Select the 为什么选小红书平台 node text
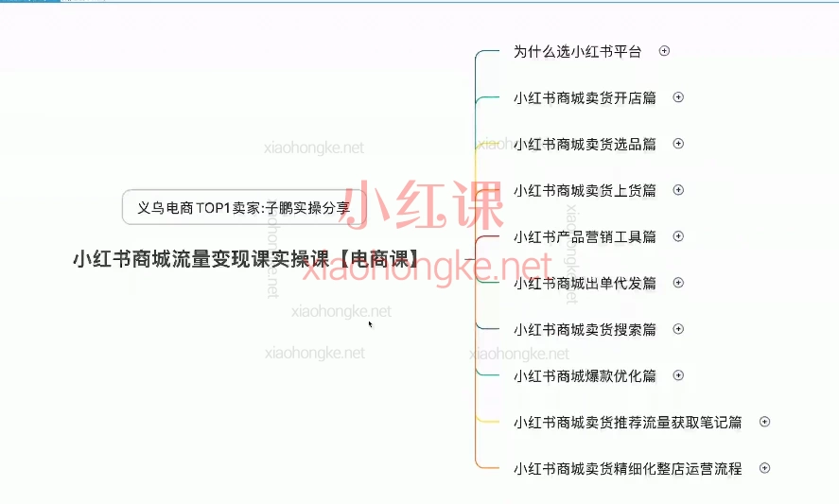 point(577,51)
